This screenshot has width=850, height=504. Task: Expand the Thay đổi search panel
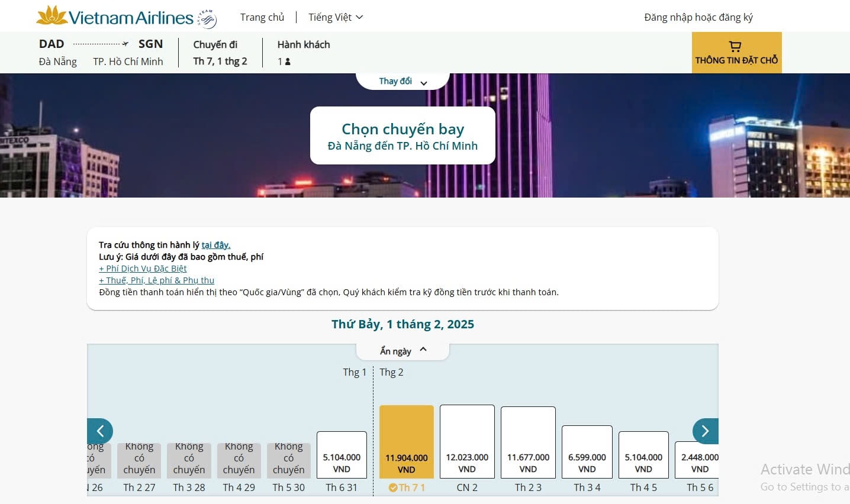pos(403,81)
